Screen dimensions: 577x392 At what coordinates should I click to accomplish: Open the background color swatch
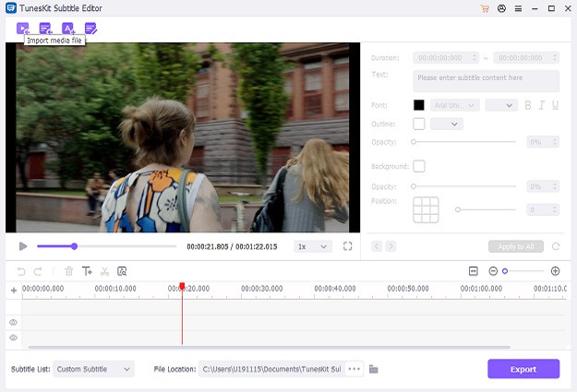point(419,166)
